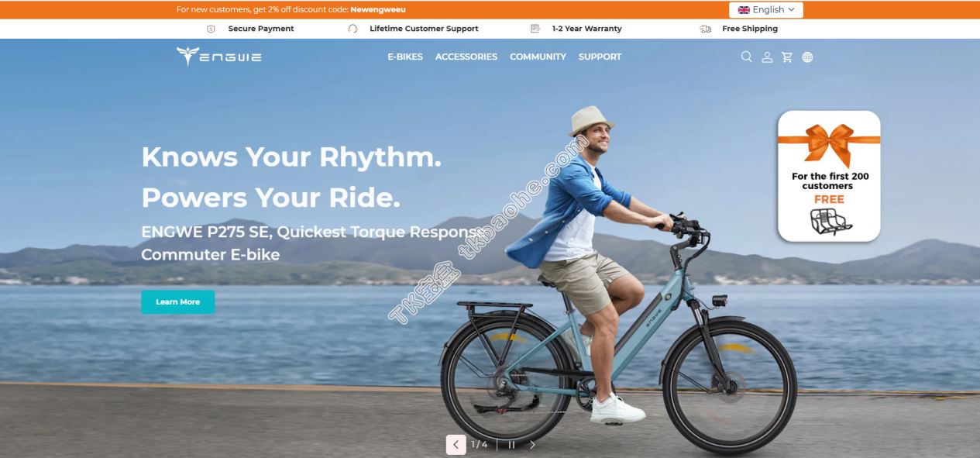Image resolution: width=980 pixels, height=458 pixels.
Task: Pause the hero slideshow
Action: [x=511, y=445]
